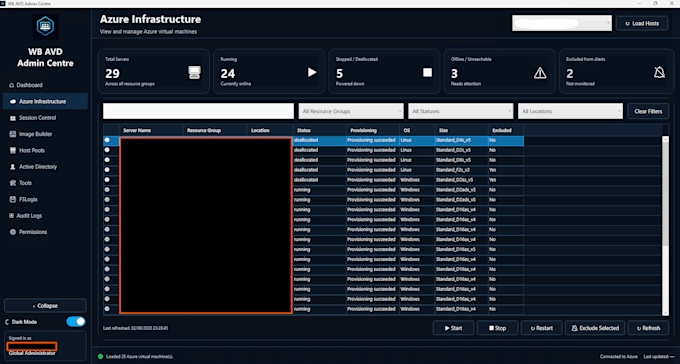Open Audit Logs via its list icon

pos(12,216)
